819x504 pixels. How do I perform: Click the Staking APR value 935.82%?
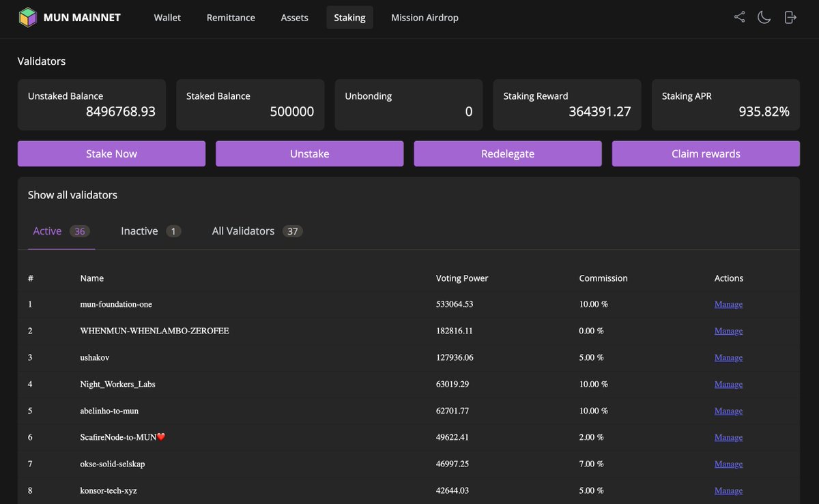764,112
